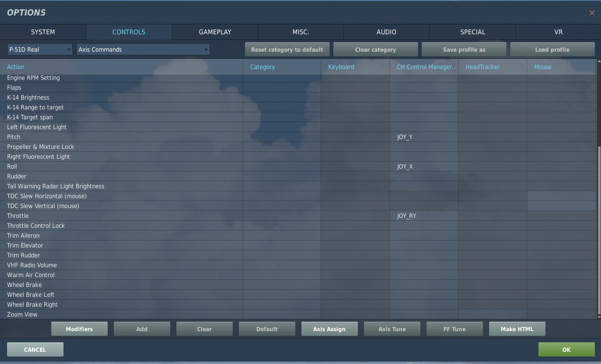Select the K-14 Range to target row
Image resolution: width=601 pixels, height=364 pixels.
[298, 107]
